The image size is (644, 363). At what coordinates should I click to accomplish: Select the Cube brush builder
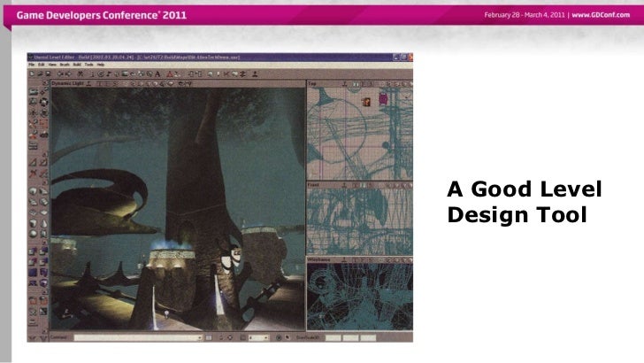(x=33, y=191)
